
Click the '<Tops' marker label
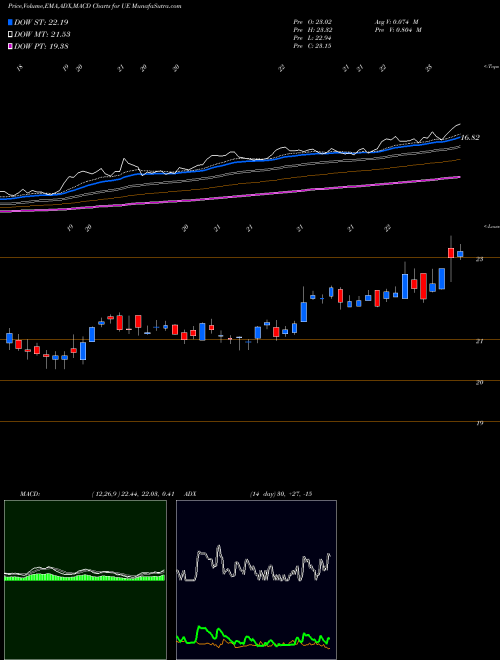click(491, 67)
